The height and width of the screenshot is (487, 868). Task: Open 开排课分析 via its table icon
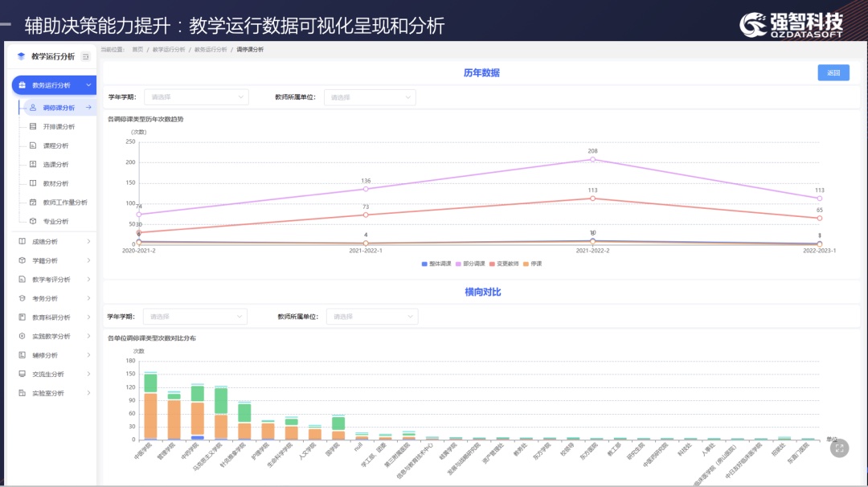tap(33, 127)
